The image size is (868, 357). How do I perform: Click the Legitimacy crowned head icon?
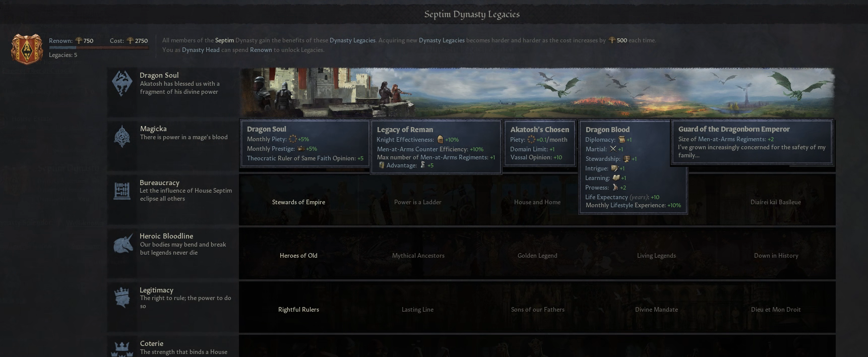click(x=122, y=298)
